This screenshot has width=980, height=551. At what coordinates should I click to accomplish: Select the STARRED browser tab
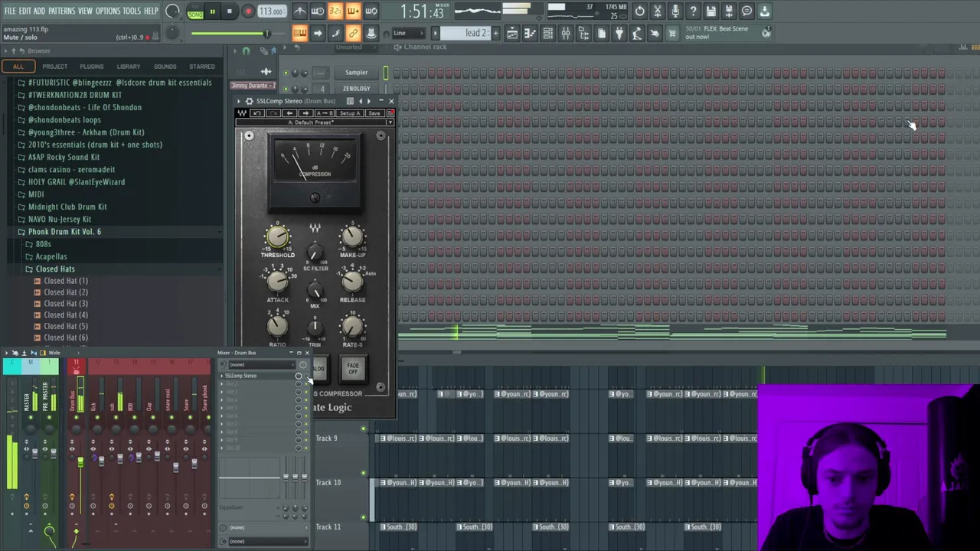[x=202, y=67]
